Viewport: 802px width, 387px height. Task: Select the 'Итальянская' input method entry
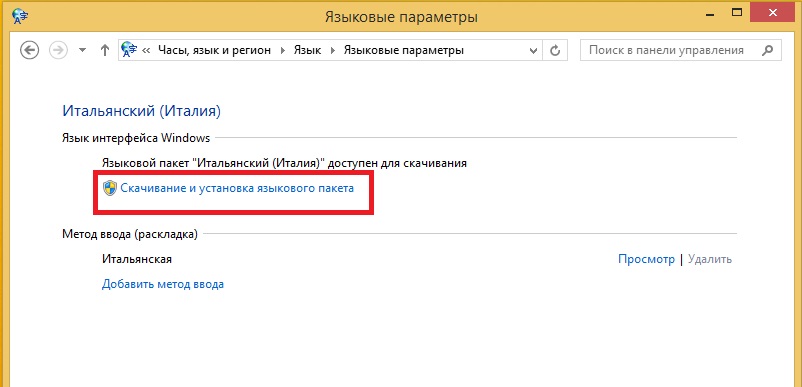click(137, 259)
